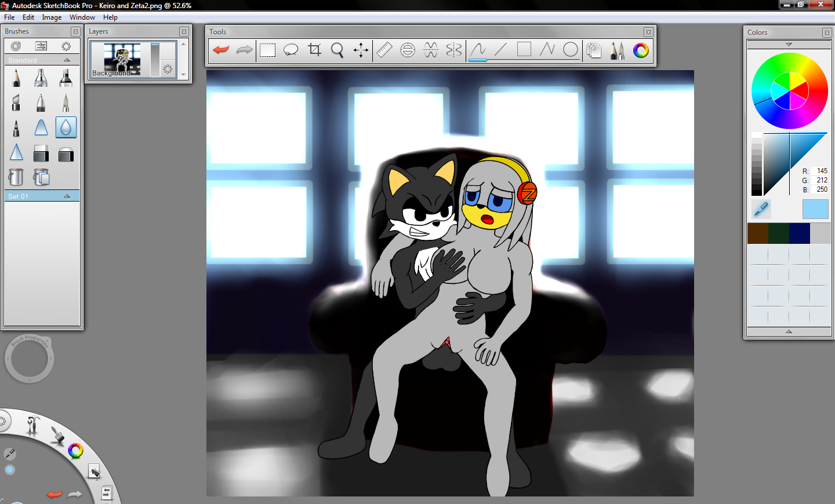
Task: Click the Redo arrow in the Tools bar
Action: coord(245,50)
